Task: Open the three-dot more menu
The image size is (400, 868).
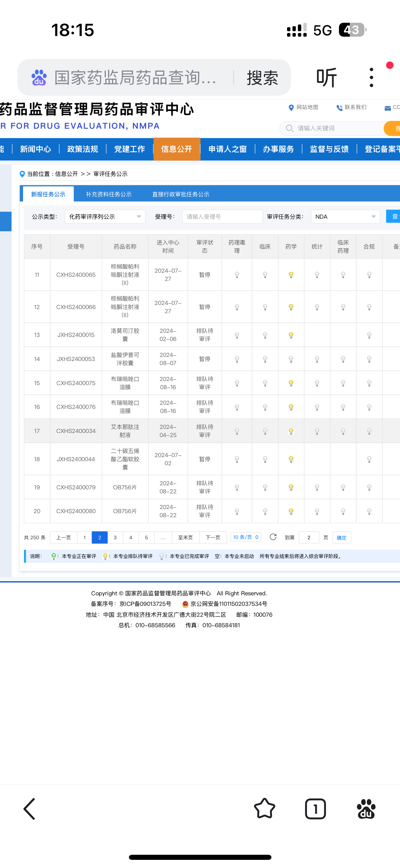Action: click(372, 77)
